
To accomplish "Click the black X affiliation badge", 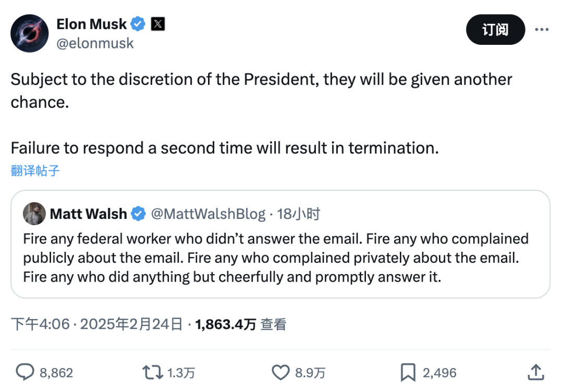I will (157, 24).
